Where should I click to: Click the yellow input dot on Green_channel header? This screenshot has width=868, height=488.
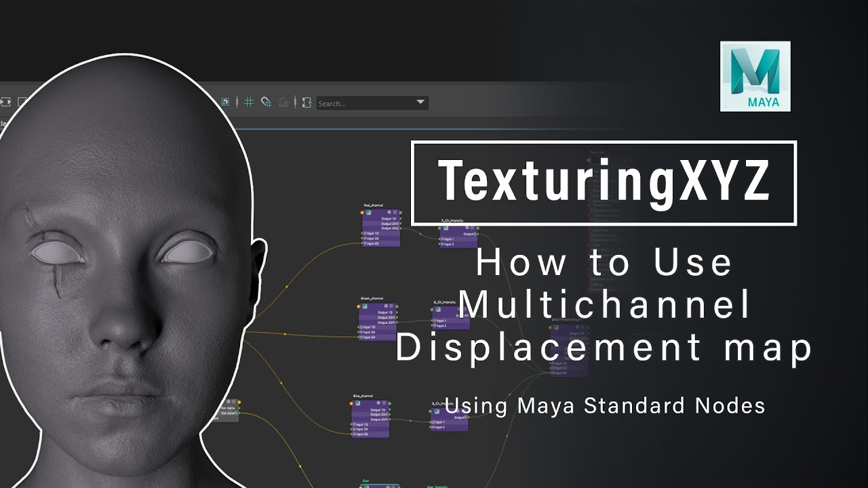pos(359,306)
